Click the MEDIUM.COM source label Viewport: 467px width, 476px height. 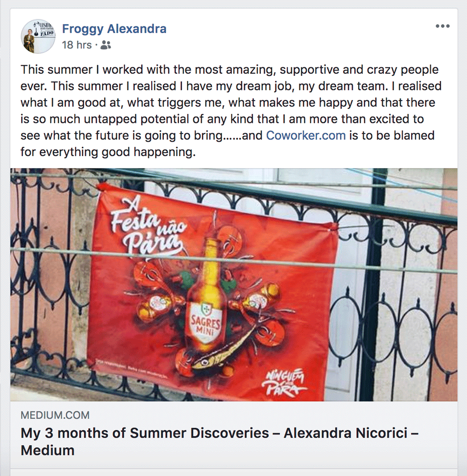coord(55,415)
